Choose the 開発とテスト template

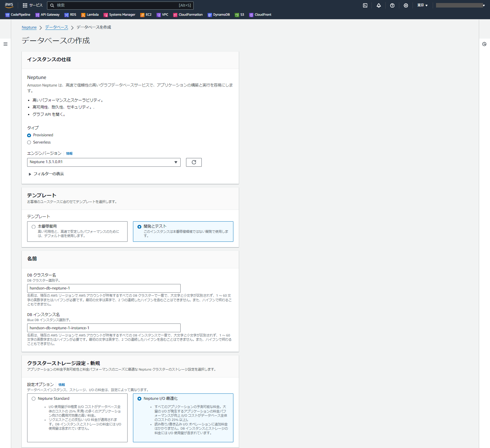(183, 232)
